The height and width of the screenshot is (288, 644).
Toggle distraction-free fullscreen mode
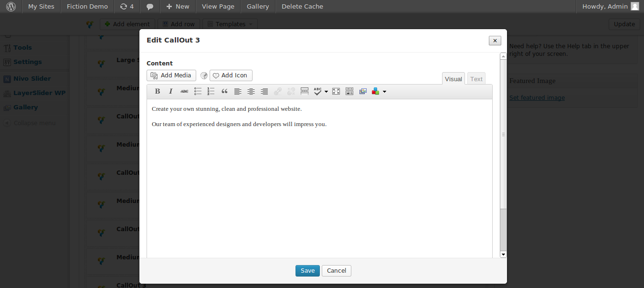pyautogui.click(x=336, y=91)
